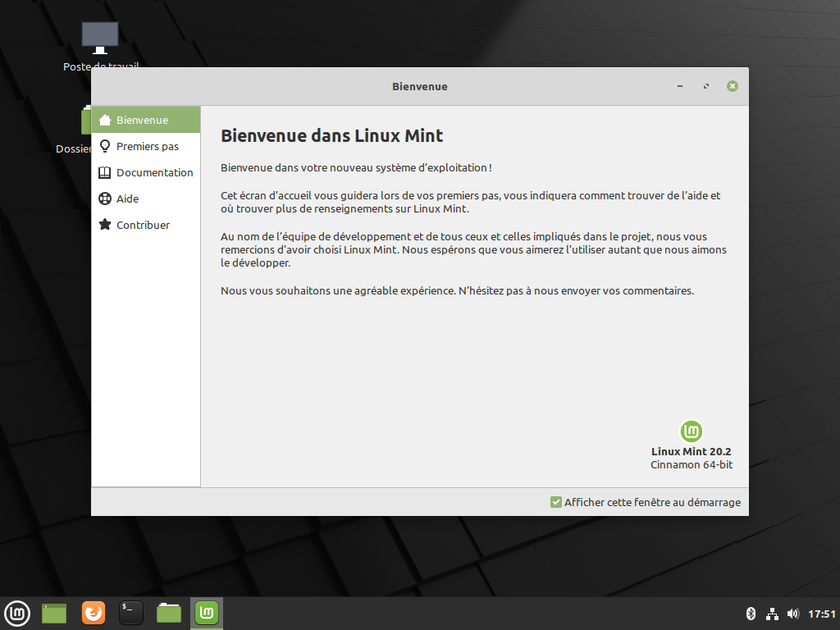Viewport: 840px width, 630px height.
Task: Click the lightbulb icon for Premiers pas
Action: 105,146
